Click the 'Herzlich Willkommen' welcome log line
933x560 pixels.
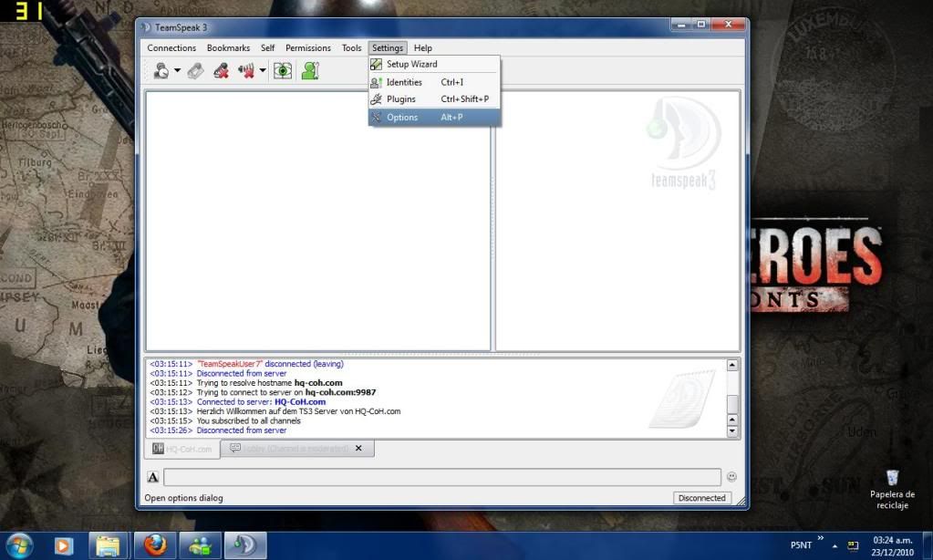[275, 411]
